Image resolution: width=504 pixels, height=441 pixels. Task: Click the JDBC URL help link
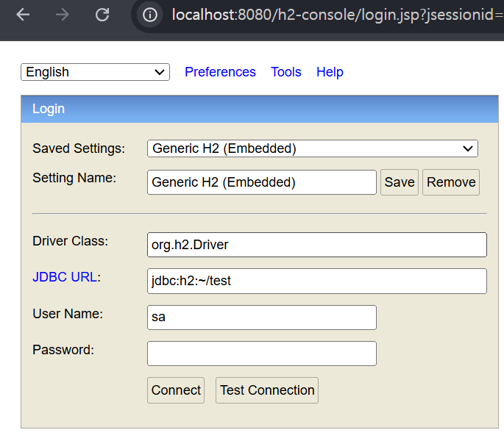tap(65, 277)
